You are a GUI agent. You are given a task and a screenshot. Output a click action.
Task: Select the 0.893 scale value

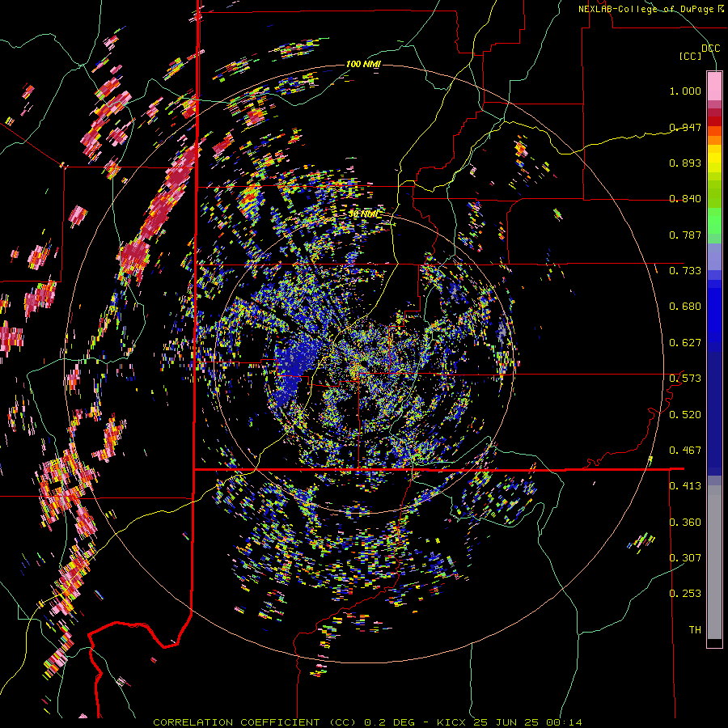[685, 163]
